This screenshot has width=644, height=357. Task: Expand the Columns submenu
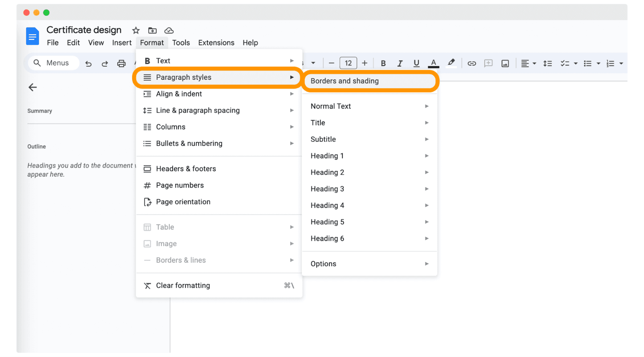[x=219, y=127]
